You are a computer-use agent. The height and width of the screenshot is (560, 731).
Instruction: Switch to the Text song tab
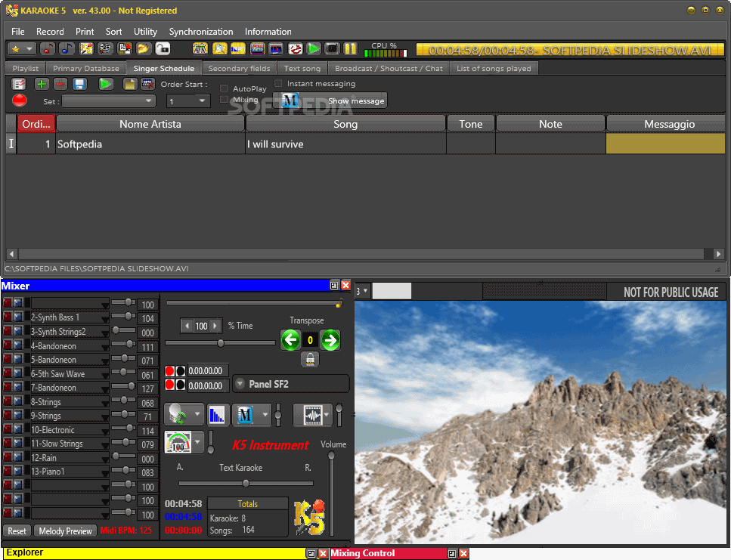[302, 68]
